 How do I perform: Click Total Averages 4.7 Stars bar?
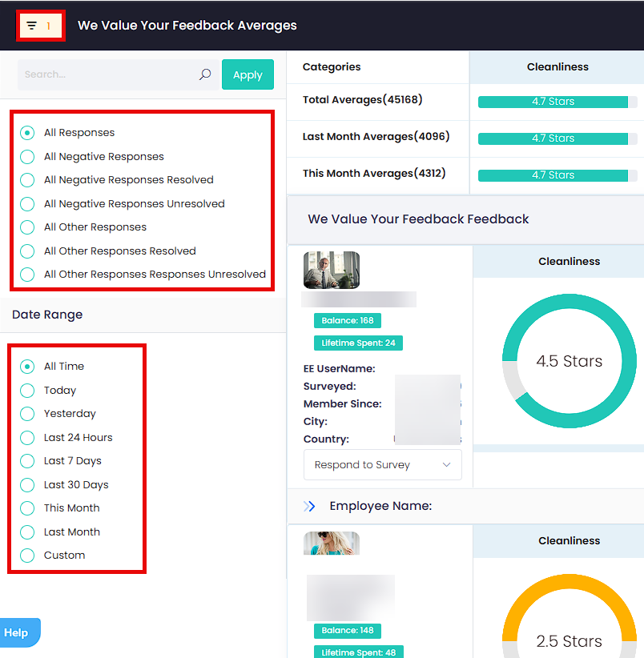click(x=557, y=102)
